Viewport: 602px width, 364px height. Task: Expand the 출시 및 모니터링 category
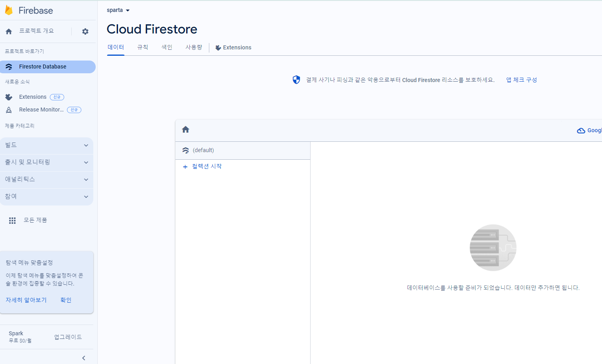pos(47,162)
